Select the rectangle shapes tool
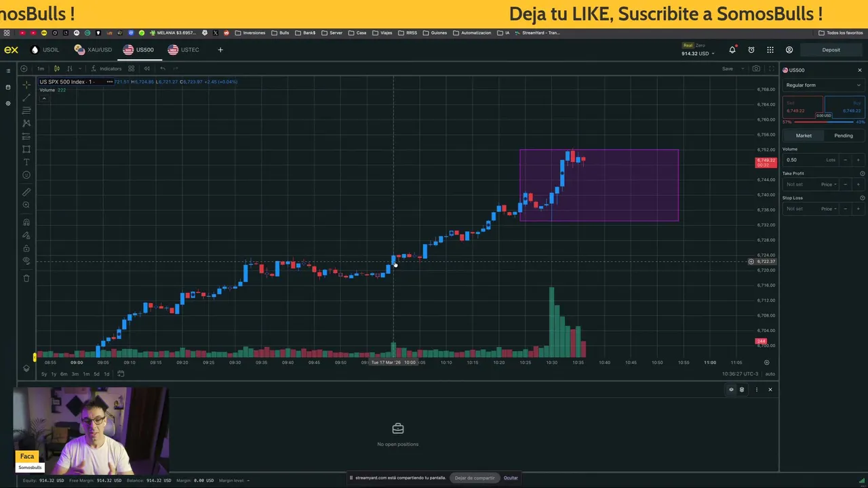 click(26, 149)
